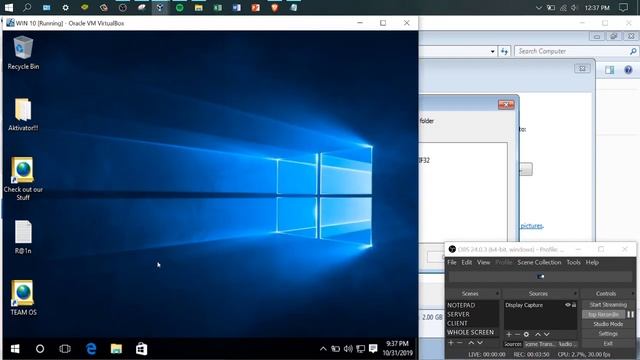The height and width of the screenshot is (360, 640).
Task: Open host Start menu
Action: (9, 7)
